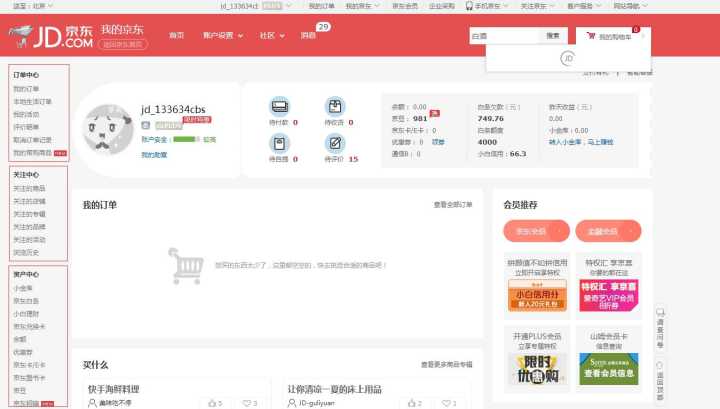Screen dimensions: 720x409
Task: Select 我的订单 in the 订单中心 sidebar
Action: point(26,89)
